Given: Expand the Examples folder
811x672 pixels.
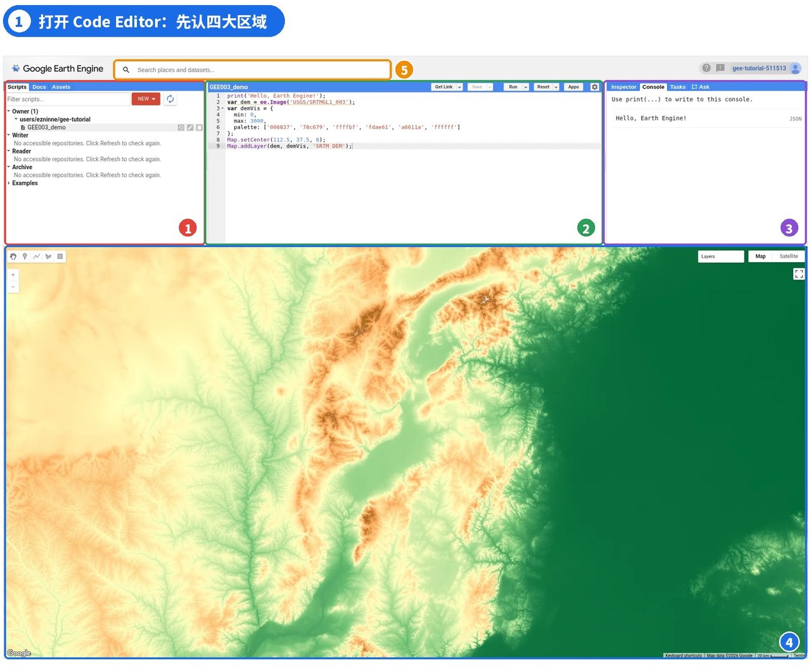Looking at the screenshot, I should [9, 183].
